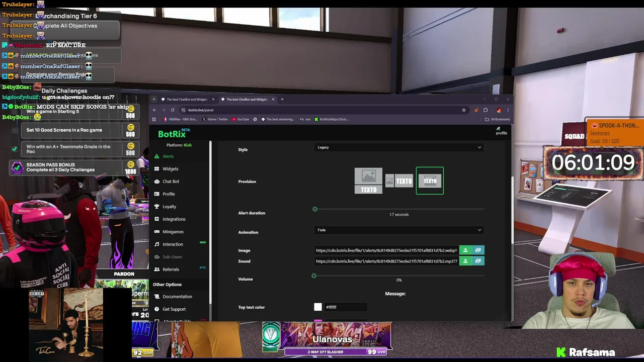Open the Integrations sidebar item
644x362 pixels.
[x=174, y=219]
